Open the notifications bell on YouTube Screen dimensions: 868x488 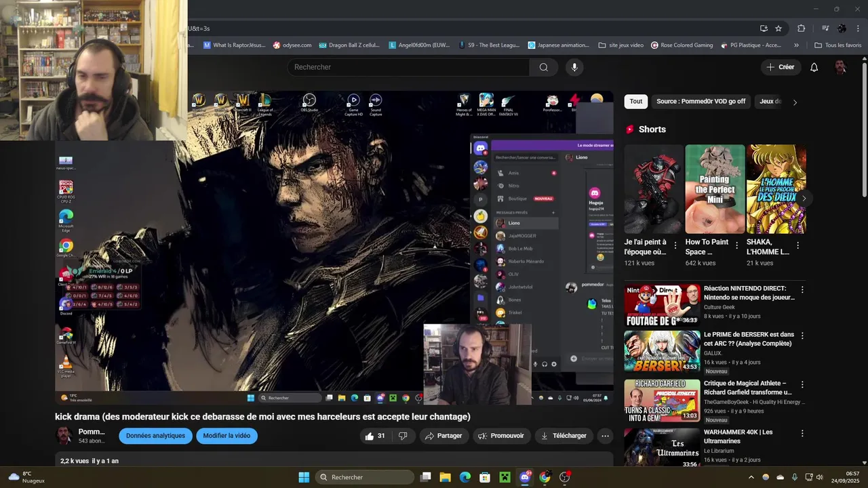point(814,67)
